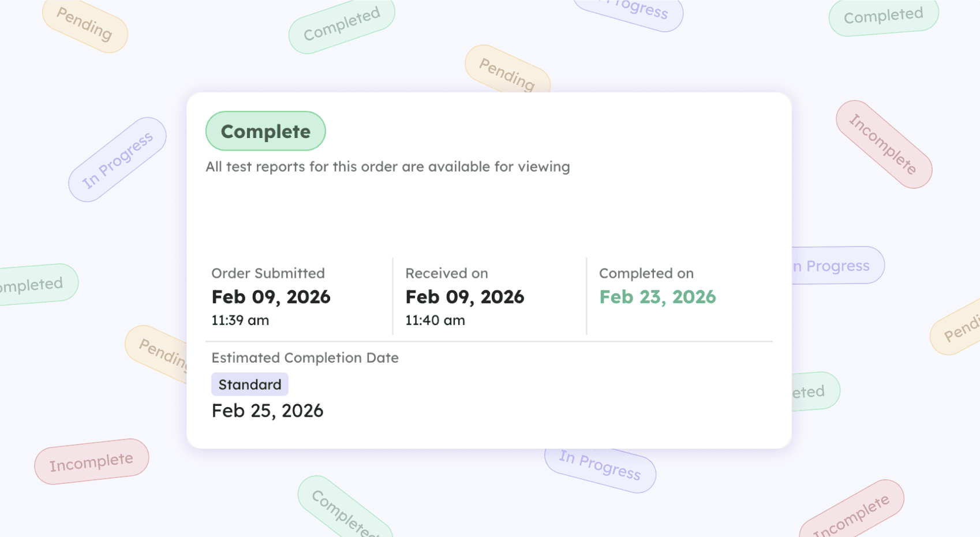The width and height of the screenshot is (980, 537).
Task: Click the horizontal red Incomplete pill
Action: pos(91,462)
